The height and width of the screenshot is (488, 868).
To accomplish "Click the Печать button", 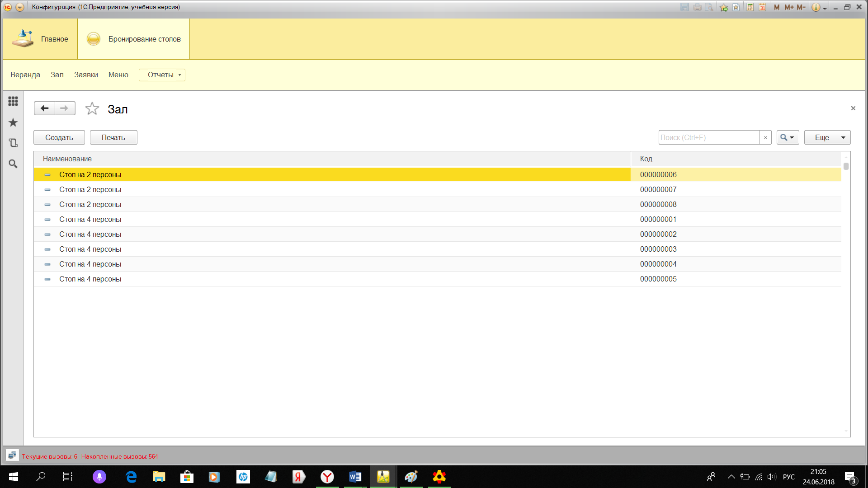I will click(x=113, y=137).
